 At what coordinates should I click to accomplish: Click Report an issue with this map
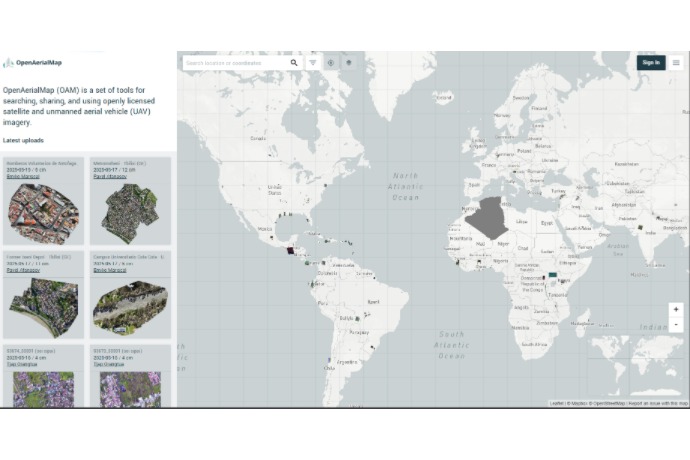tap(658, 403)
